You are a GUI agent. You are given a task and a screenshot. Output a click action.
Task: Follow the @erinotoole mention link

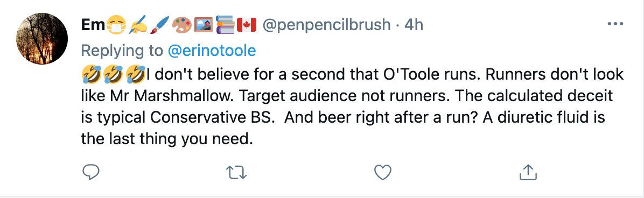(x=212, y=51)
